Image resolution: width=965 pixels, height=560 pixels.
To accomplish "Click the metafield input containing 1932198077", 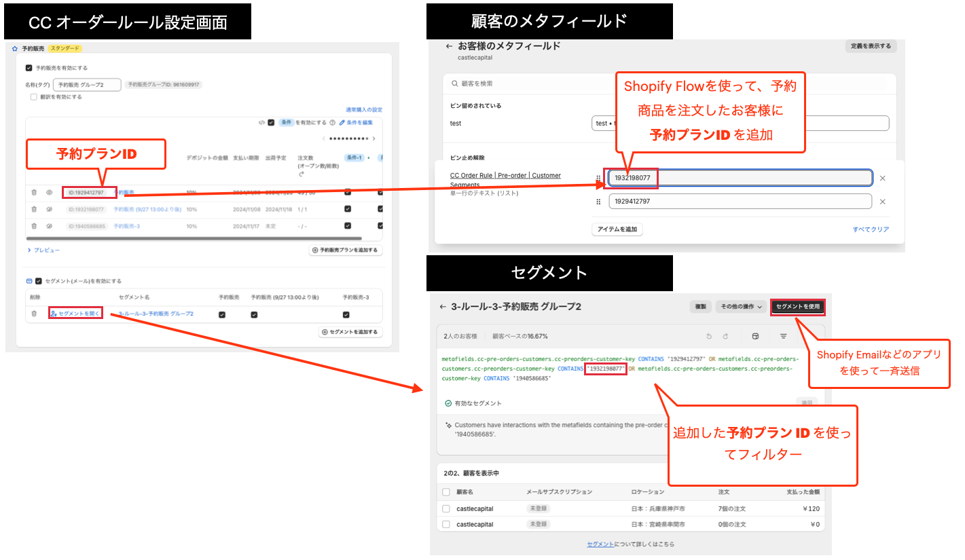I will pos(740,178).
